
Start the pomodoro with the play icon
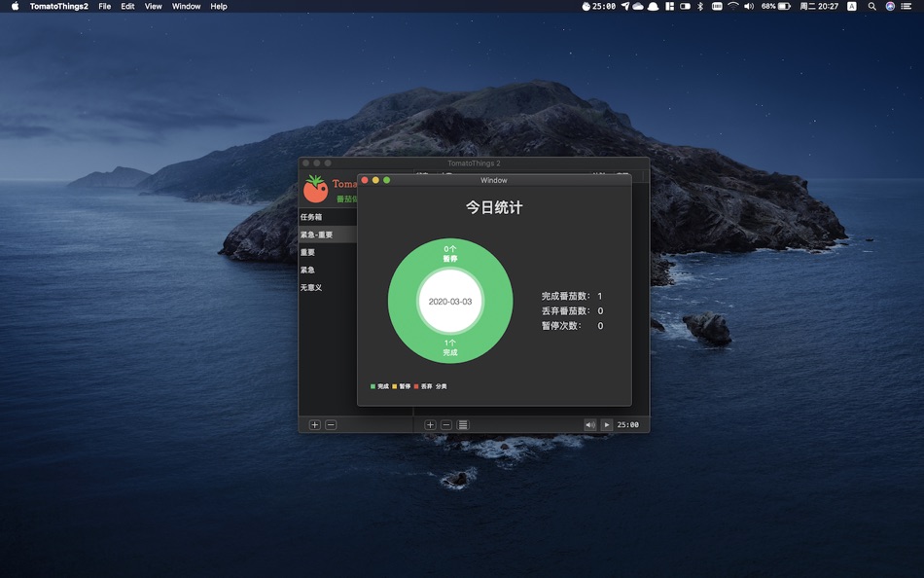point(607,424)
